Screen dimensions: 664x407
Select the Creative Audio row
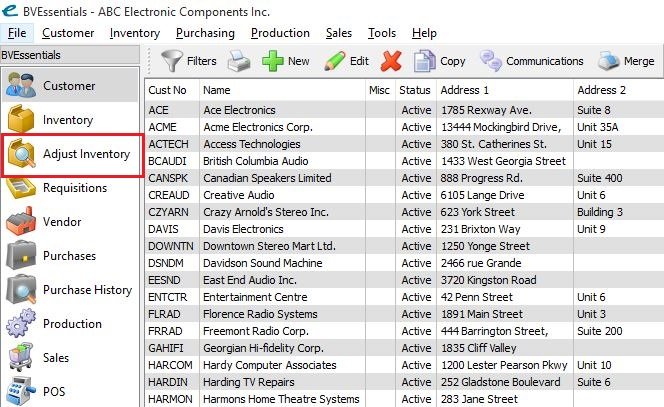[404, 195]
